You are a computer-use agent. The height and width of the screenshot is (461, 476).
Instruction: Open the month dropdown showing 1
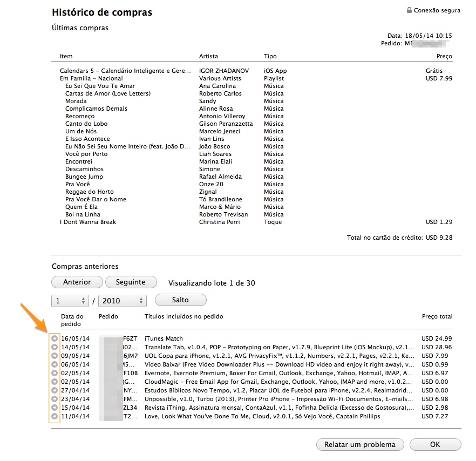[70, 301]
